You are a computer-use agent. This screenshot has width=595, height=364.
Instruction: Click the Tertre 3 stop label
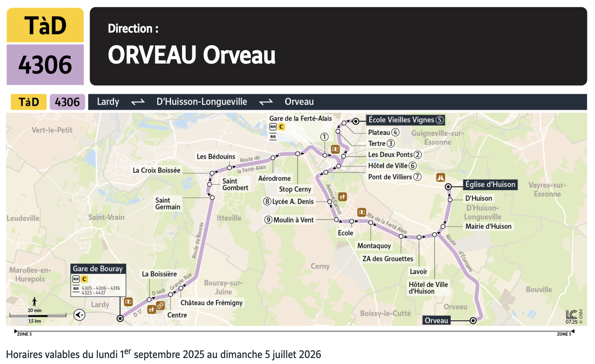pos(382,143)
